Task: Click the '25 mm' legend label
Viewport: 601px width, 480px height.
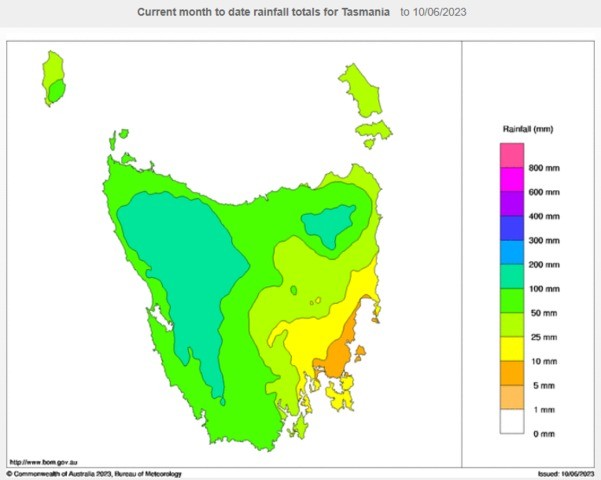Action: pos(542,336)
